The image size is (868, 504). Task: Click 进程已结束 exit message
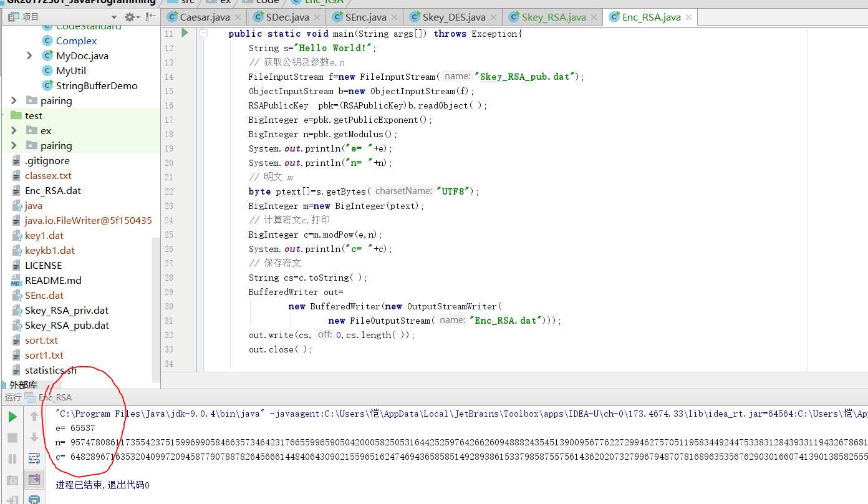coord(102,485)
